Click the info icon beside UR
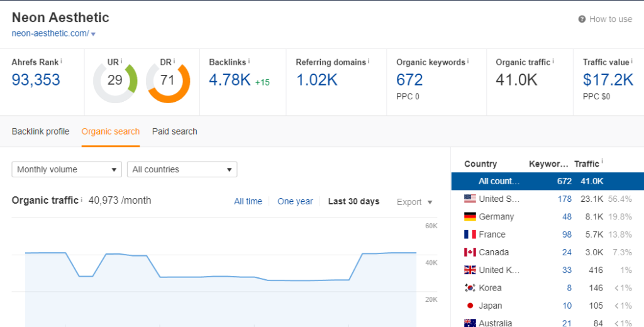644x327 pixels. point(121,61)
